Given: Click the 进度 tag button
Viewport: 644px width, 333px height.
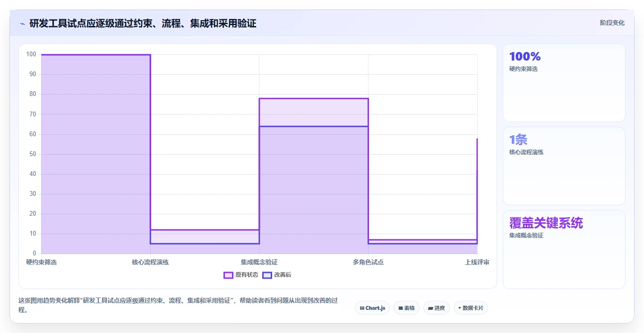Looking at the screenshot, I should (437, 308).
